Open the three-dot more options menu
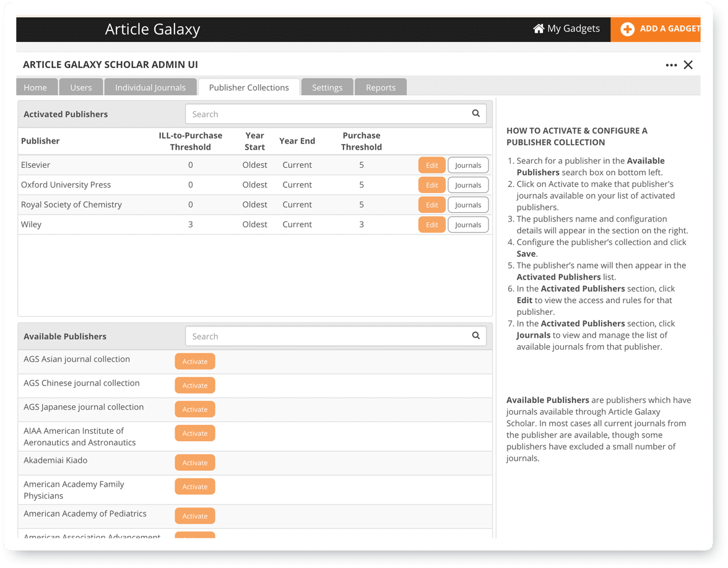Screen dimensions: 728x568 (671, 65)
